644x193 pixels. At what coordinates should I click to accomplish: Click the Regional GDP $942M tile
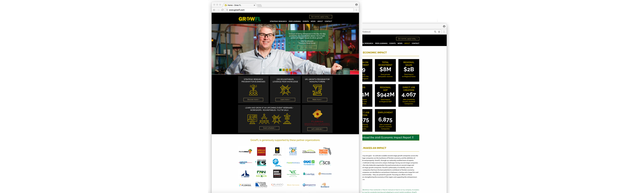pos(385,95)
